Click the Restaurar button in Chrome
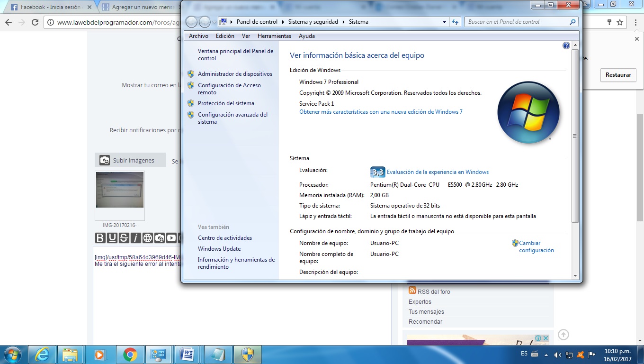 [618, 75]
